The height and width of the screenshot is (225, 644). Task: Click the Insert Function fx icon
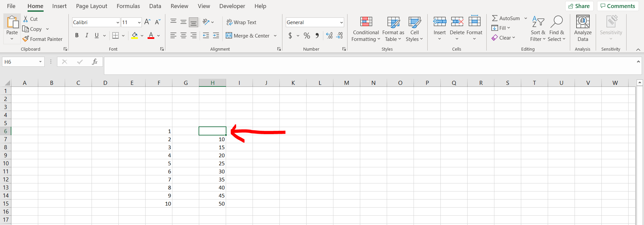95,62
